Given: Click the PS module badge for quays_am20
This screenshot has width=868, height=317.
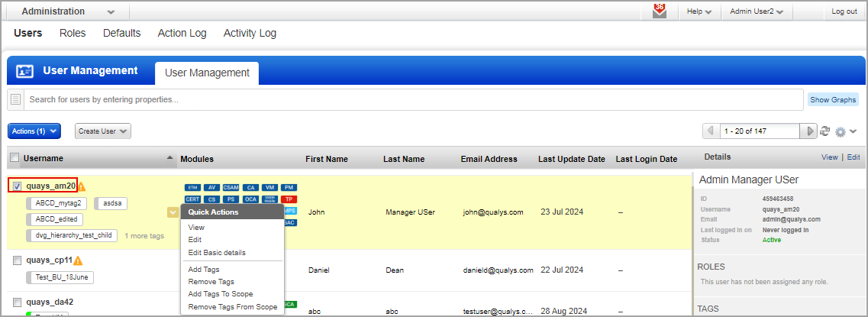Looking at the screenshot, I should (231, 199).
